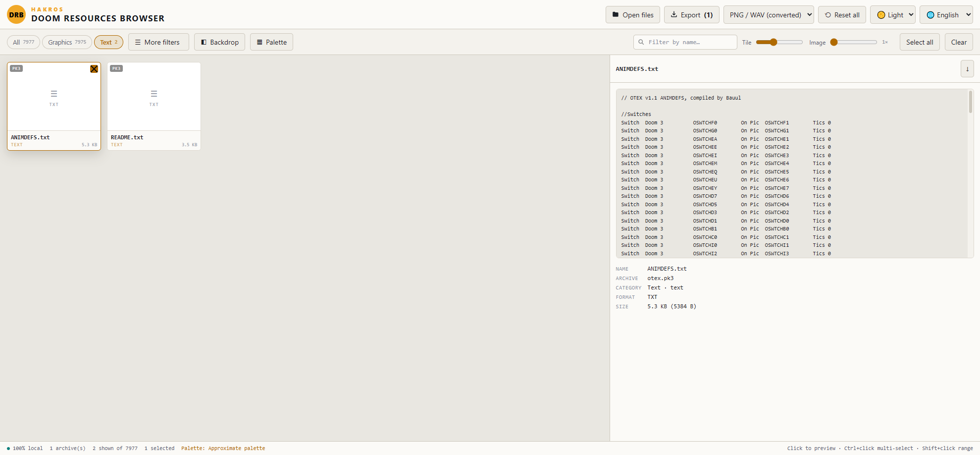This screenshot has height=455, width=980.
Task: Click the TXT format value
Action: coord(652,297)
